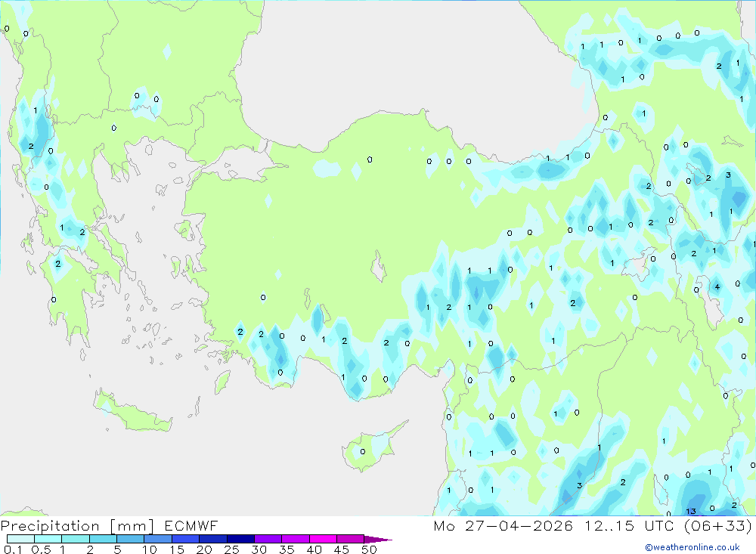Select the 50 legend scale label

370,549
